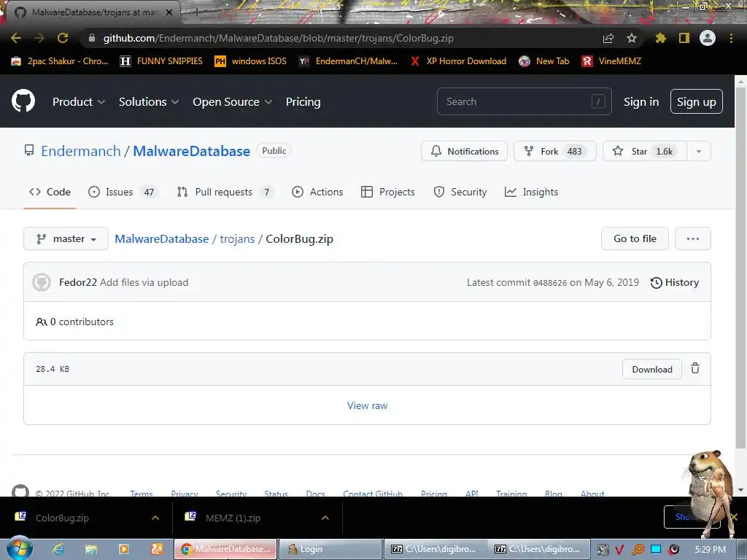Expand ColorBug.zip download options chevron
Screen dimensions: 747x560
pos(155,518)
